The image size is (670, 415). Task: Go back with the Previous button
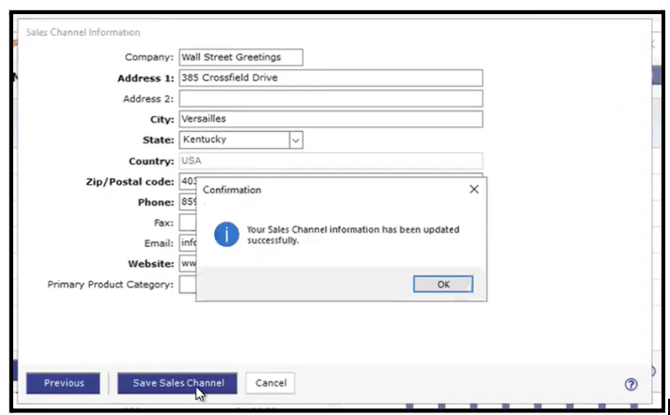(x=63, y=383)
